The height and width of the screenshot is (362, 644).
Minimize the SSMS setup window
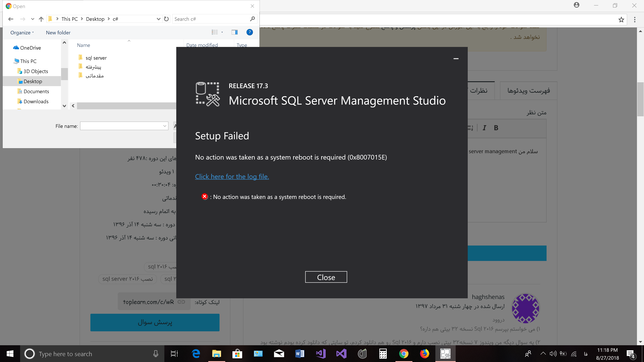[456, 59]
